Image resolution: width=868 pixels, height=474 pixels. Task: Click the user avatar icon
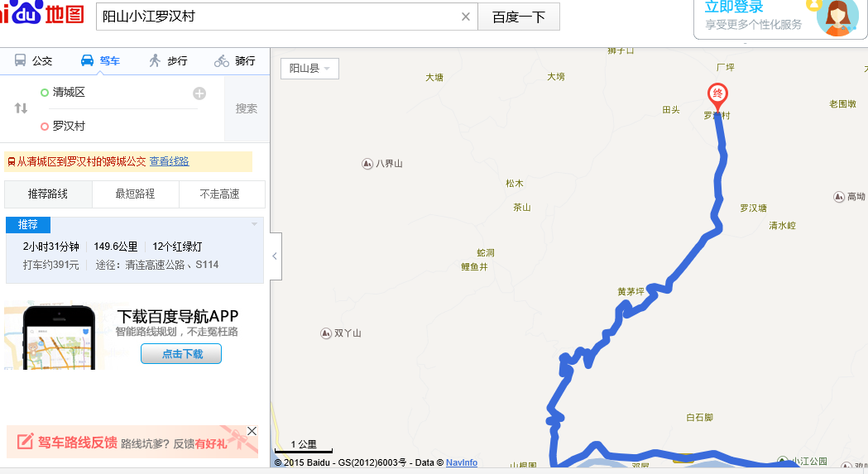837,17
